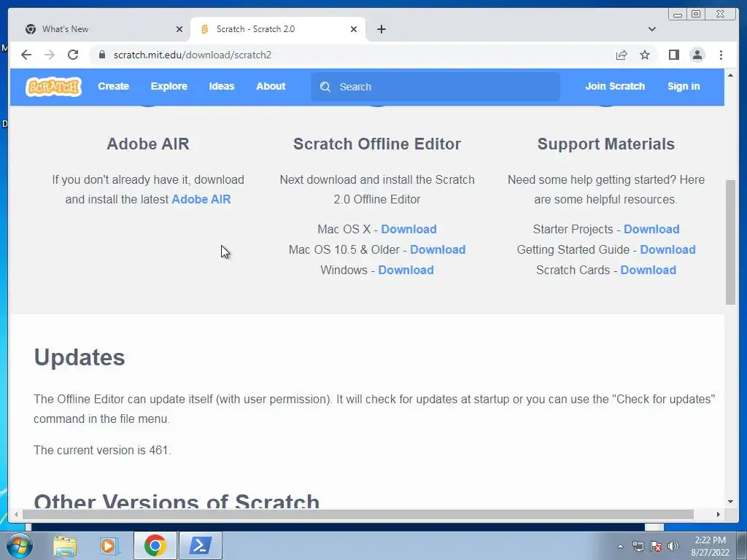747x560 pixels.
Task: Share this page using the share icon
Action: 622,55
